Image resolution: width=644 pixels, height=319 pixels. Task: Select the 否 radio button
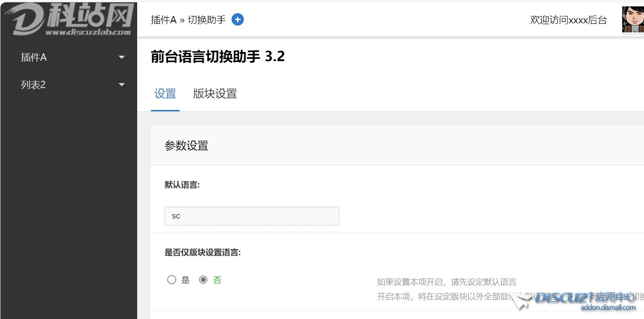pyautogui.click(x=203, y=280)
